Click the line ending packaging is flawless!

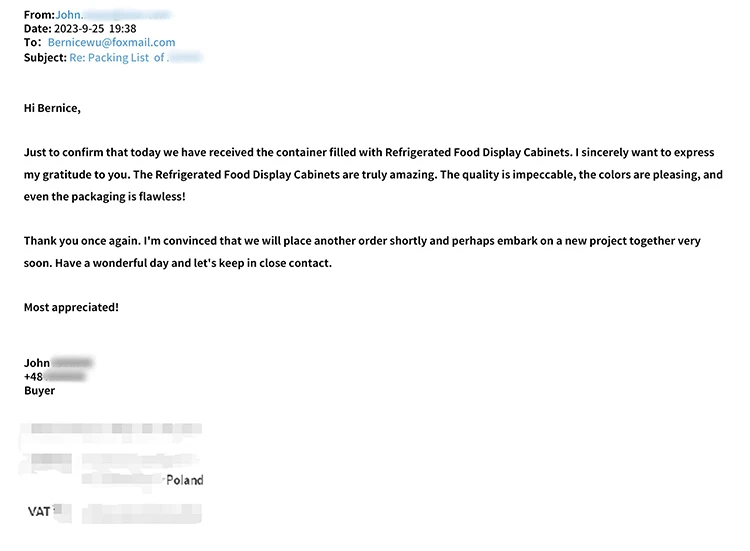pos(104,196)
